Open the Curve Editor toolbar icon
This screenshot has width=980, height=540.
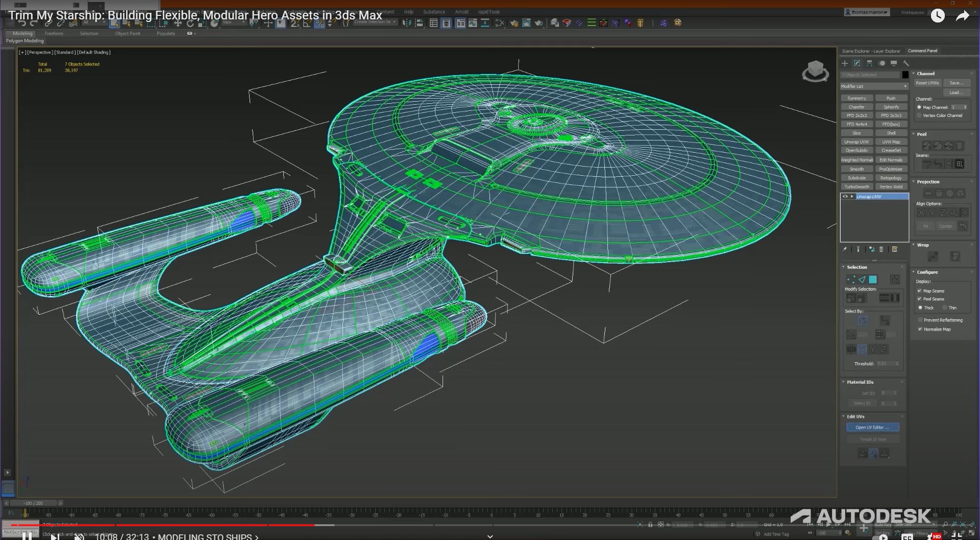click(473, 23)
